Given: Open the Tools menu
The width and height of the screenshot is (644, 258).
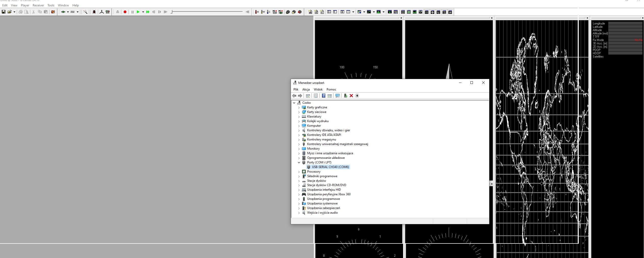Looking at the screenshot, I should 51,5.
